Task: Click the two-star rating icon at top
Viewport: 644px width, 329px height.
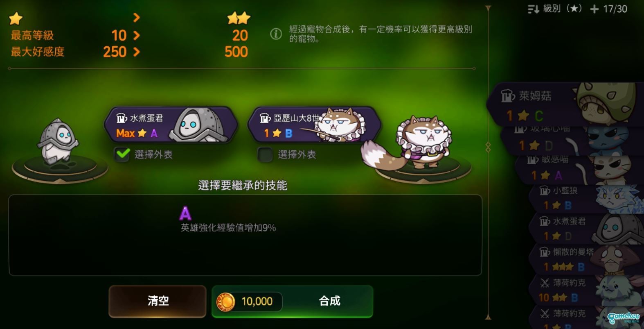Action: click(x=239, y=18)
